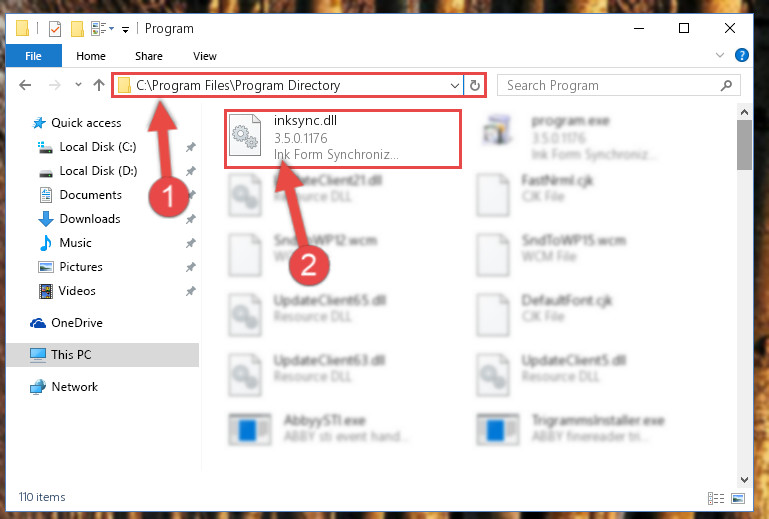The width and height of the screenshot is (769, 519).
Task: Expand the address bar history dropdown
Action: point(455,85)
